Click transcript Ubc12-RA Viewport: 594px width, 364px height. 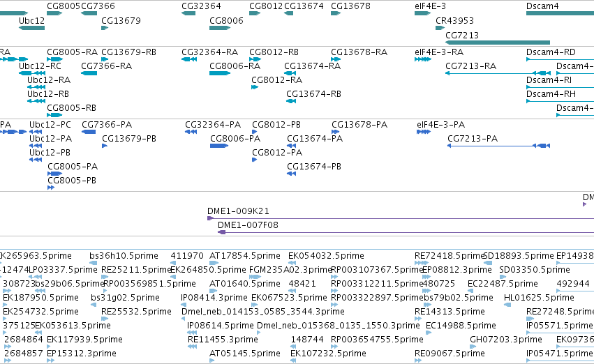(49, 79)
